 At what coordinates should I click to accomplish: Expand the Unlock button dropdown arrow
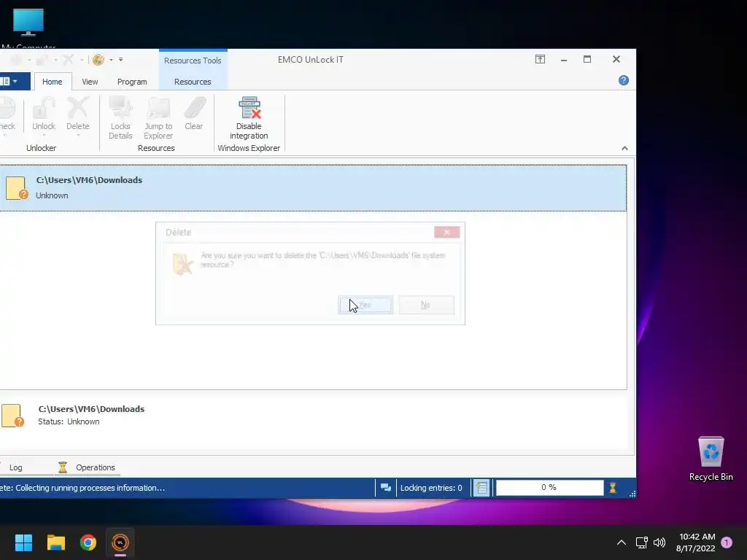coord(43,136)
